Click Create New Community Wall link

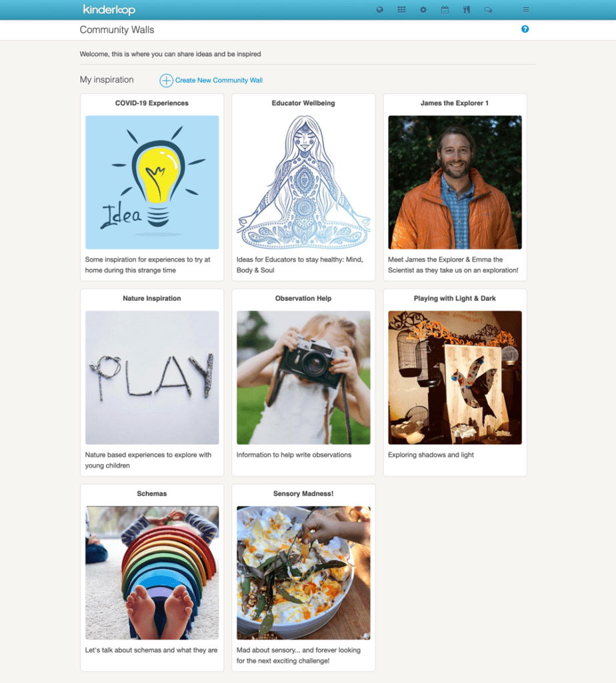(x=219, y=80)
